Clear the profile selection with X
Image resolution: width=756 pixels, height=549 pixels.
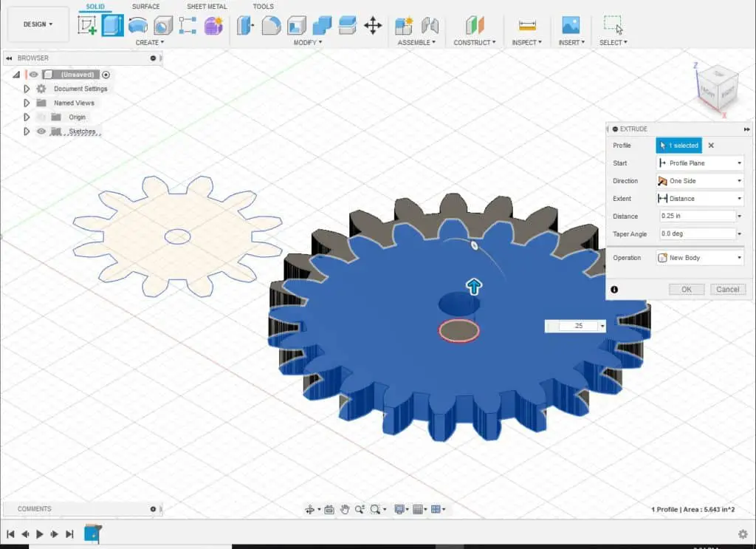click(711, 146)
